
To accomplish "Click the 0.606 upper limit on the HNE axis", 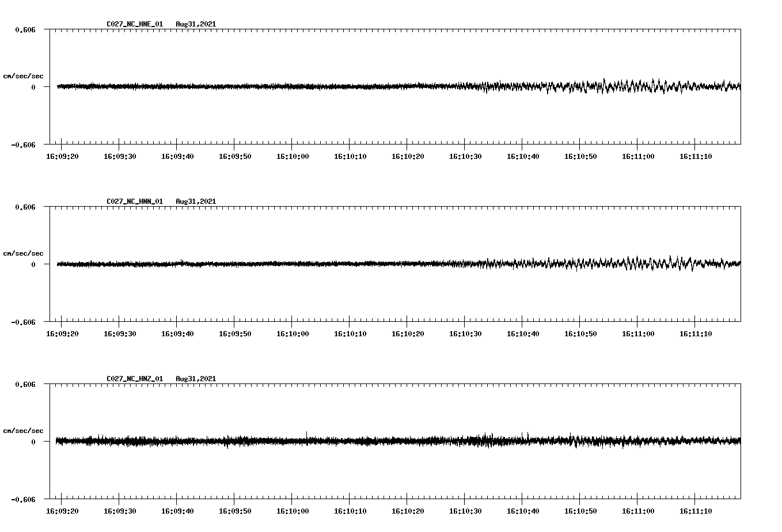I will pos(25,29).
